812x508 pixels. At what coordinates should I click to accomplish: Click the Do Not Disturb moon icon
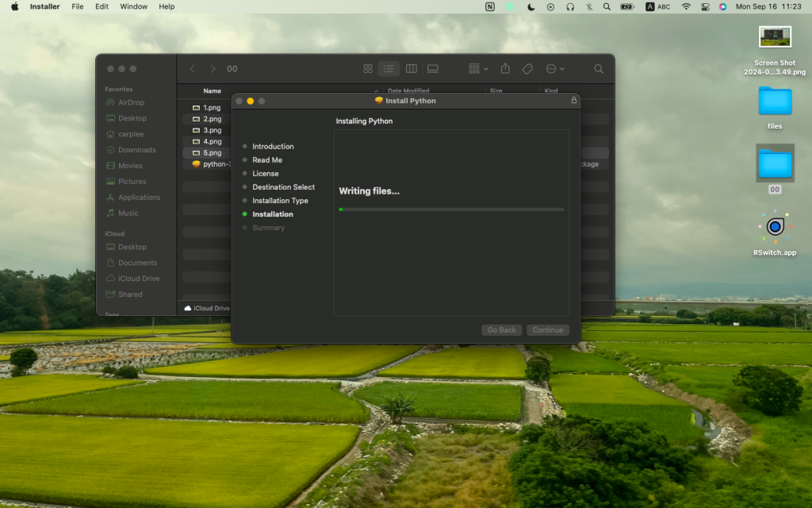click(530, 6)
